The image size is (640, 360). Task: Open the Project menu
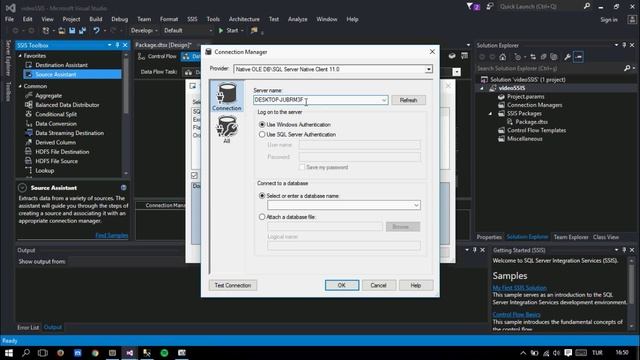[x=71, y=19]
